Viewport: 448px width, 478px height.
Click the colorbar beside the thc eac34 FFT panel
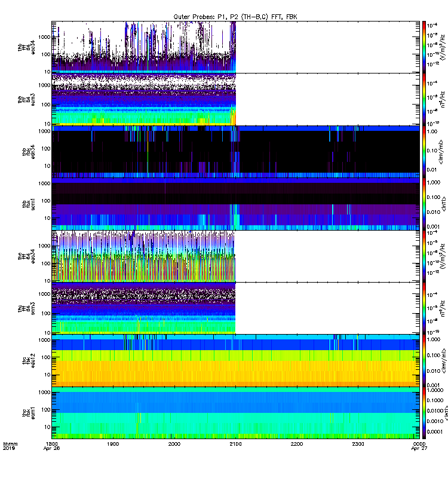(424, 256)
